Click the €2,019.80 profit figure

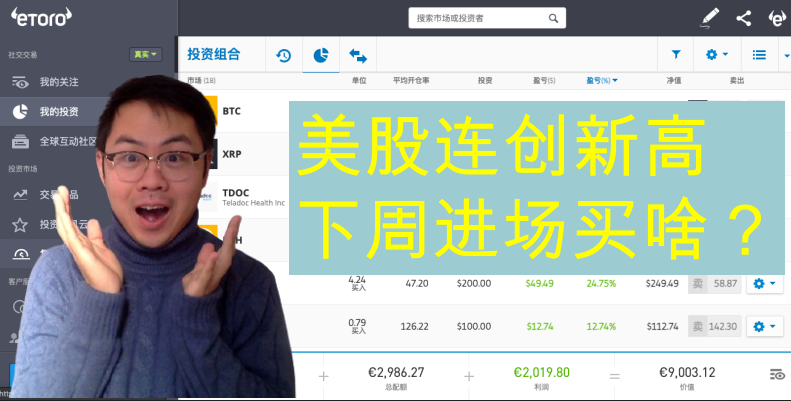pos(541,372)
